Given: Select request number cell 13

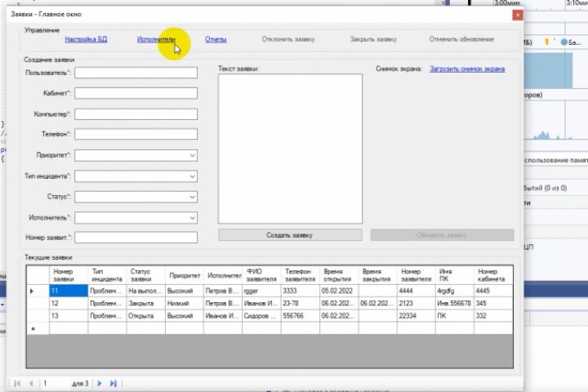Looking at the screenshot, I should (x=69, y=316).
